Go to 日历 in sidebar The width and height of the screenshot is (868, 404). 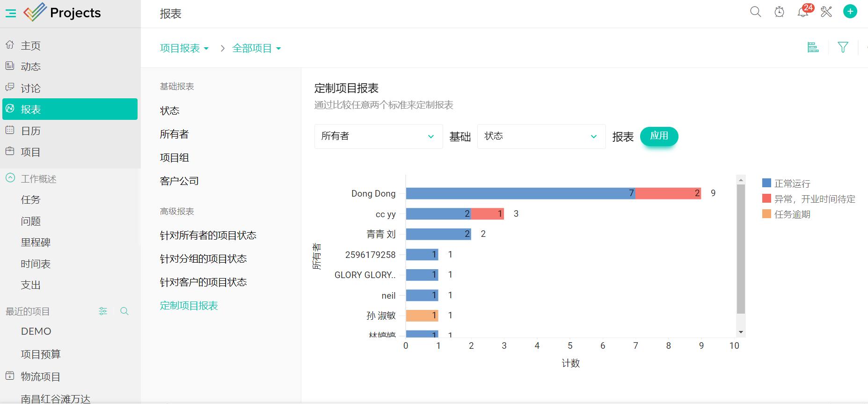pos(31,131)
